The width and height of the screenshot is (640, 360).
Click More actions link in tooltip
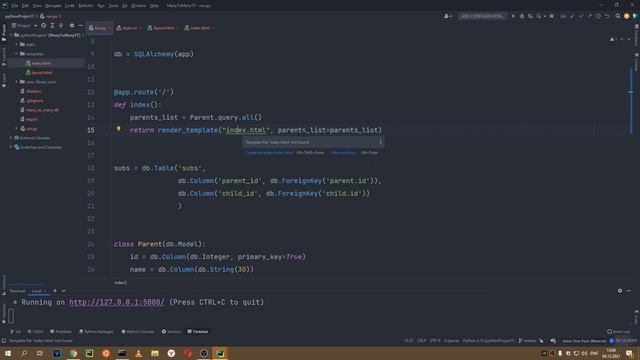pyautogui.click(x=344, y=153)
